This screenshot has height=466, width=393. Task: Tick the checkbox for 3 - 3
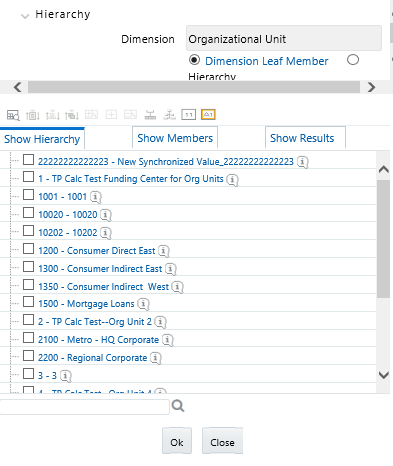28,374
